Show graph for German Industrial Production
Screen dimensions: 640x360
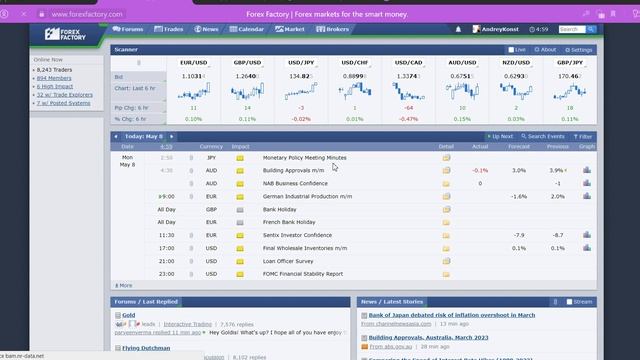click(587, 196)
